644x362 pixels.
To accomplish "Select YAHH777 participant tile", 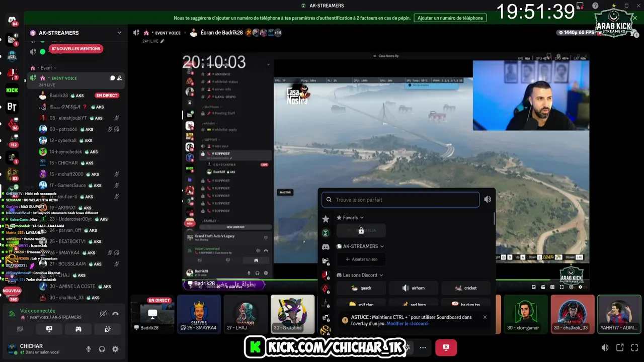I will tap(619, 314).
